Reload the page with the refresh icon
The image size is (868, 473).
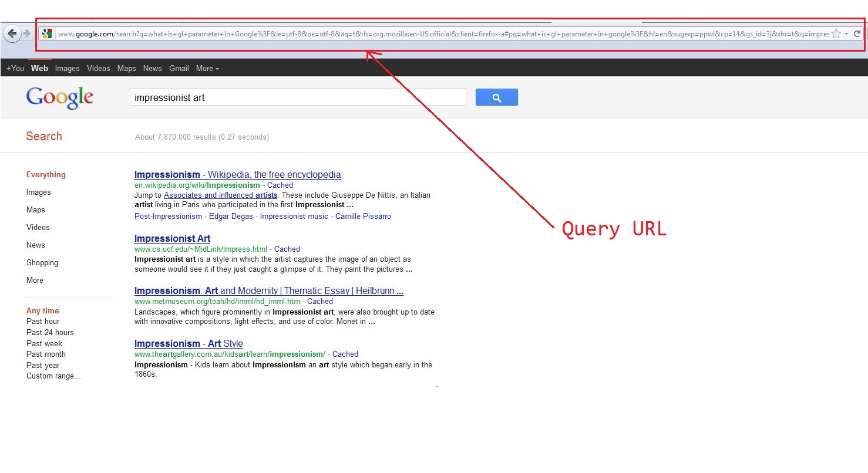pos(857,34)
